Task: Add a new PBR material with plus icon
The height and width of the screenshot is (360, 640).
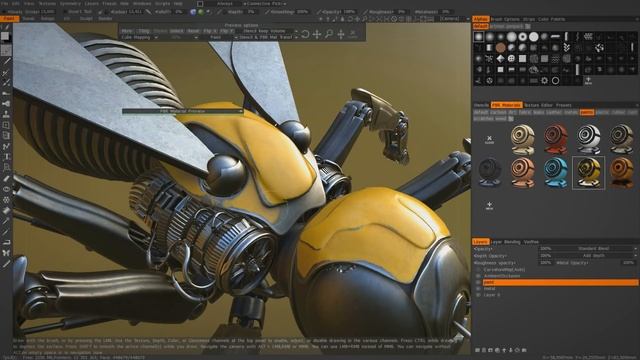Action: pos(489,205)
